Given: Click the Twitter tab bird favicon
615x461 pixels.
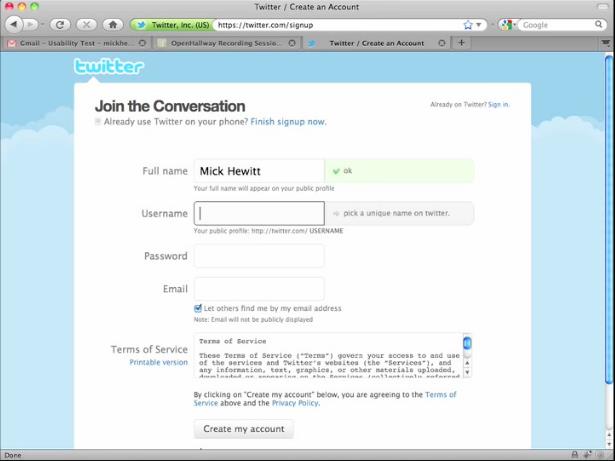Looking at the screenshot, I should pyautogui.click(x=311, y=43).
